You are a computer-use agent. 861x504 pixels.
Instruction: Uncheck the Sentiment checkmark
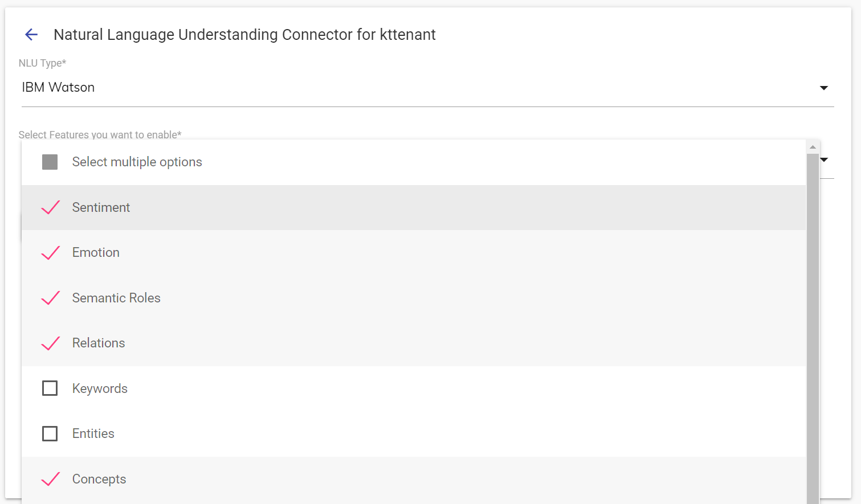[x=50, y=207]
